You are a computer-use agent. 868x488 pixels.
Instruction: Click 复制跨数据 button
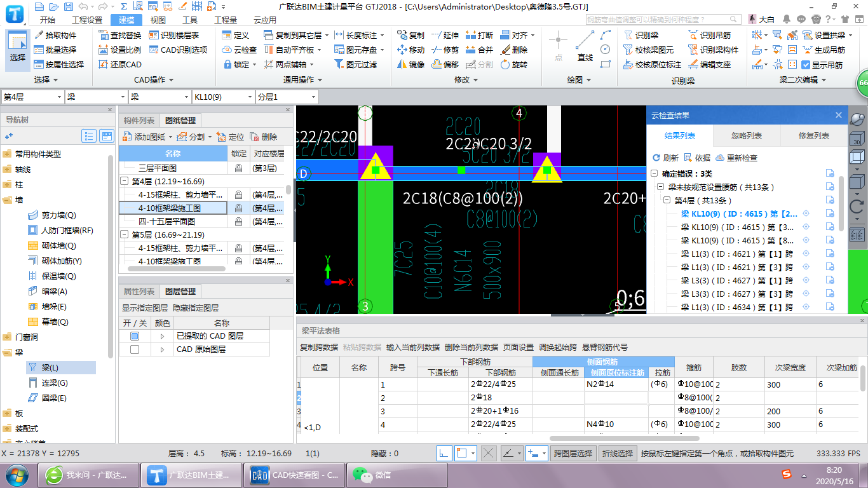click(x=319, y=347)
